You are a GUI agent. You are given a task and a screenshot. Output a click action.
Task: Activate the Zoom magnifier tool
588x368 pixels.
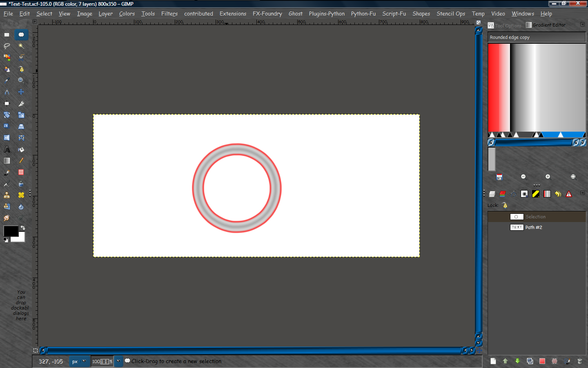tap(21, 81)
